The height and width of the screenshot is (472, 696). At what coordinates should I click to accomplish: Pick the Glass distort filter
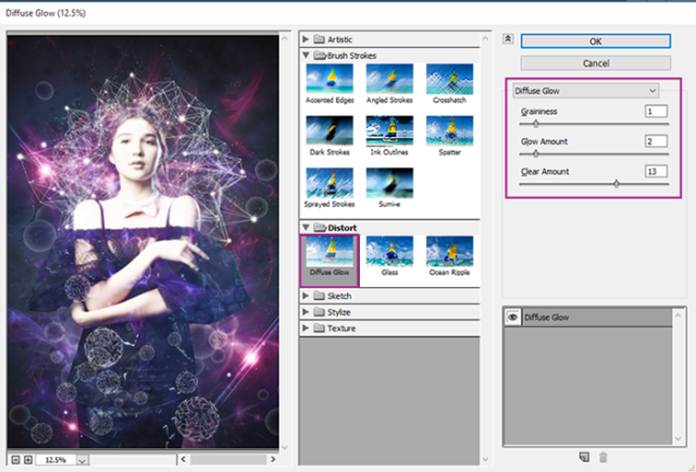[x=389, y=252]
